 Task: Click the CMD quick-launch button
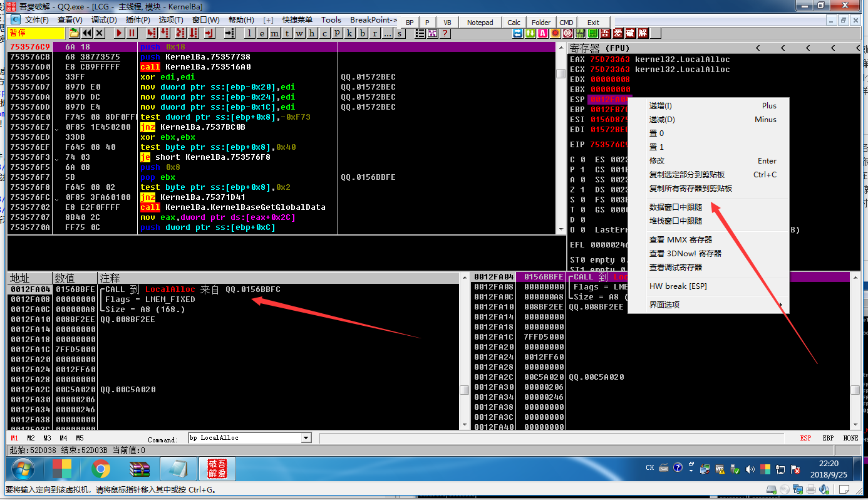tap(566, 23)
